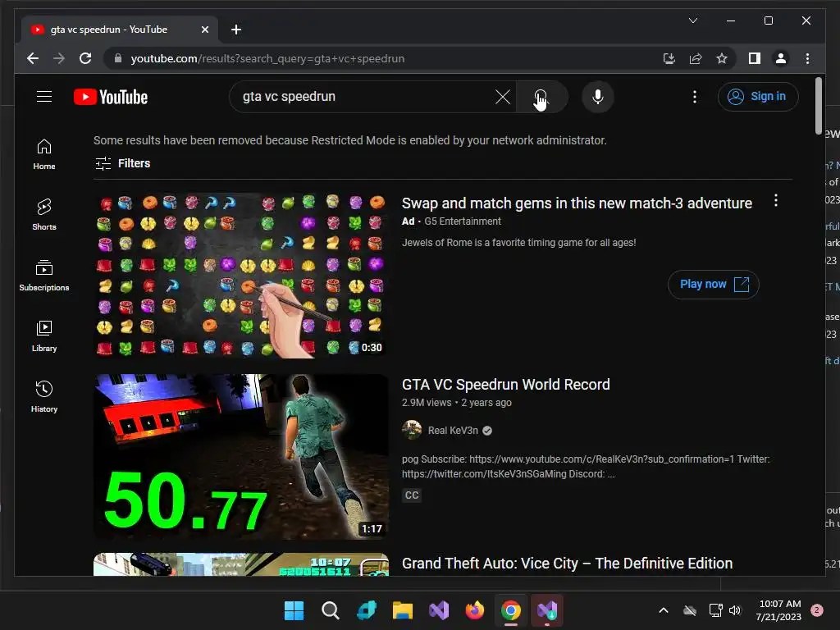Open the Chrome three-dot menu
This screenshot has height=630, width=840.
pos(807,58)
